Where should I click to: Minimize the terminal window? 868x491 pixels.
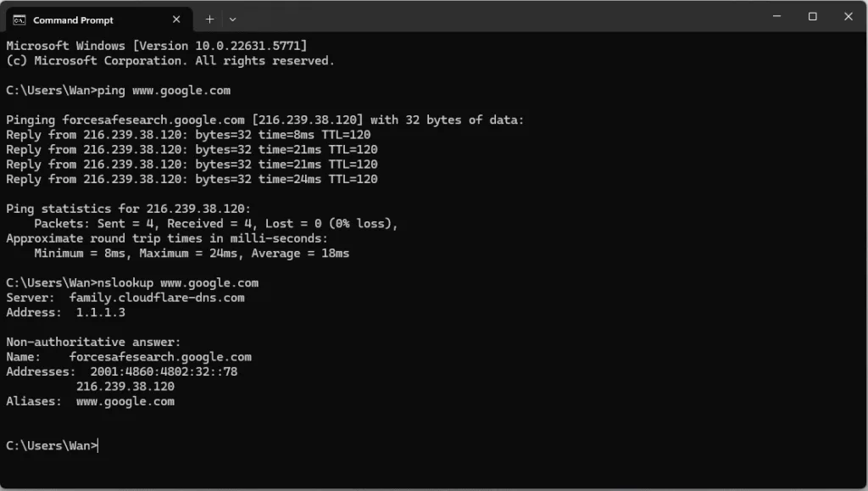coord(776,16)
